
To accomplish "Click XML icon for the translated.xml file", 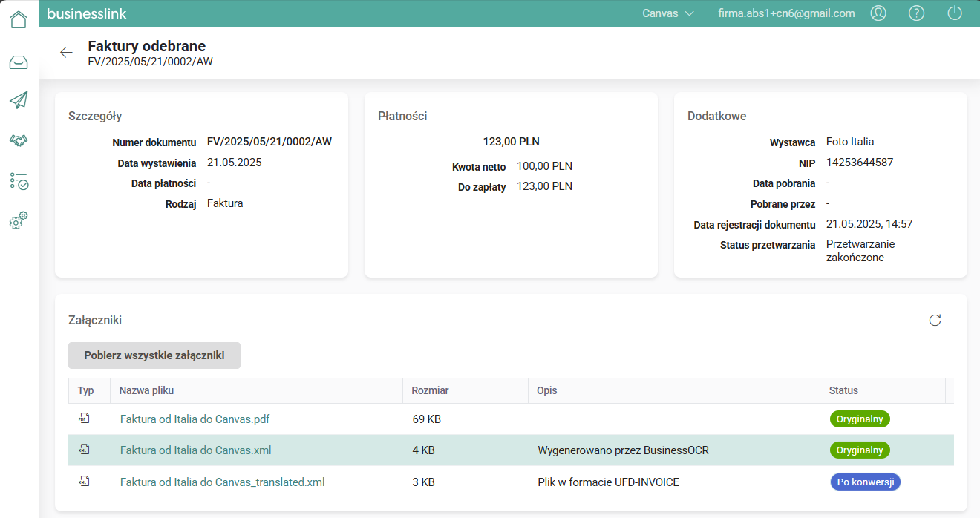I will pyautogui.click(x=84, y=482).
